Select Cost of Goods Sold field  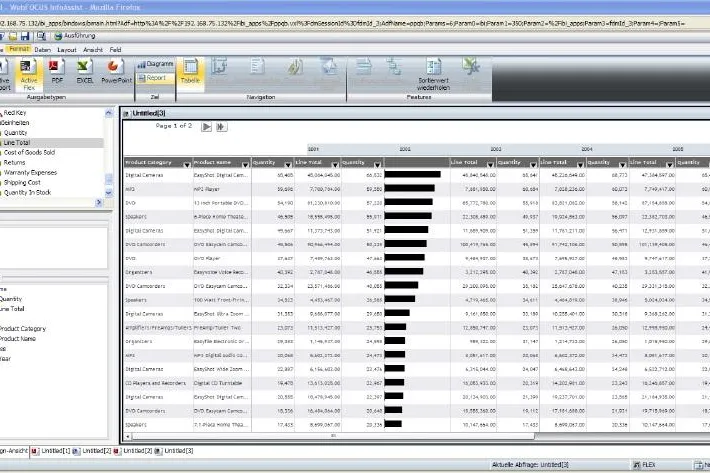point(29,153)
